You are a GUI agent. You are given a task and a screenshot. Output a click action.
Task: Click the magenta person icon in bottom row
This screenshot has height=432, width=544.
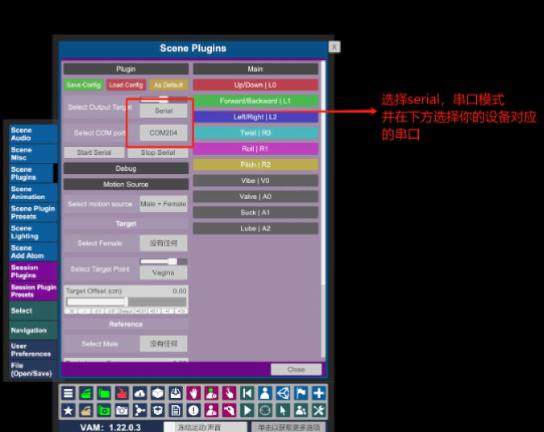[211, 410]
